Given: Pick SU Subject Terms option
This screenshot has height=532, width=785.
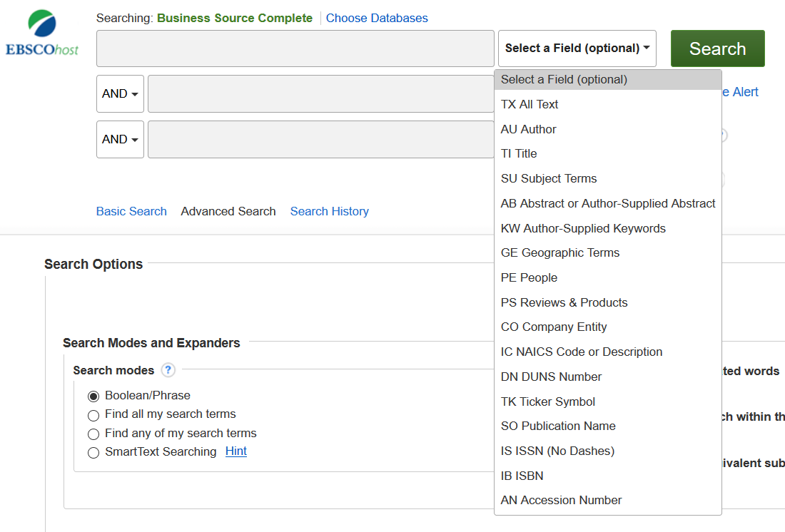Looking at the screenshot, I should [x=548, y=178].
